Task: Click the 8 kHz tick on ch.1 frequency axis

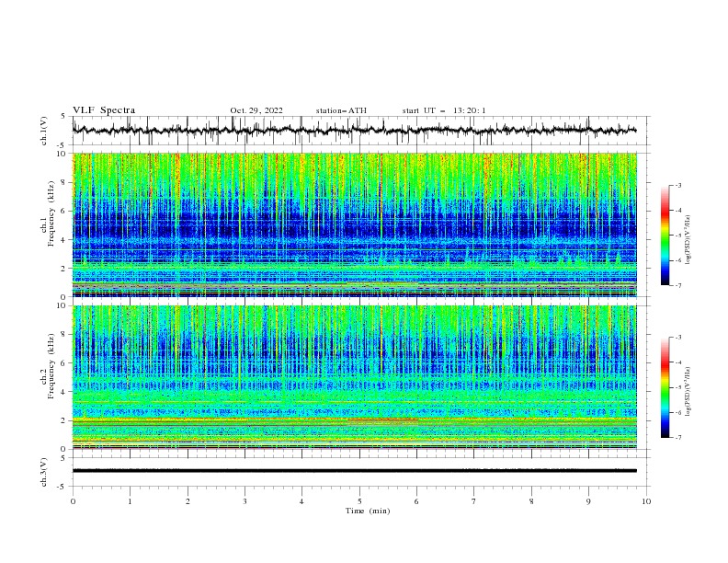Action: pyautogui.click(x=64, y=182)
